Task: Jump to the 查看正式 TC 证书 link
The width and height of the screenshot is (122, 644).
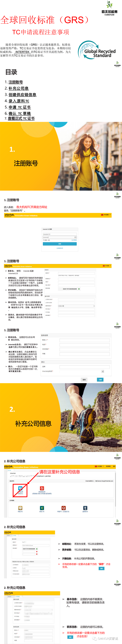Action: [21, 119]
